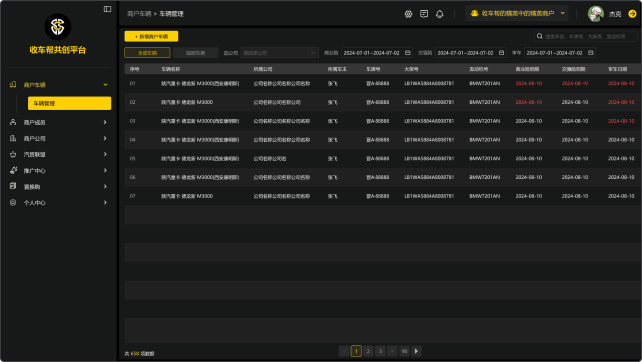Click the frame number in row 04

(429, 140)
